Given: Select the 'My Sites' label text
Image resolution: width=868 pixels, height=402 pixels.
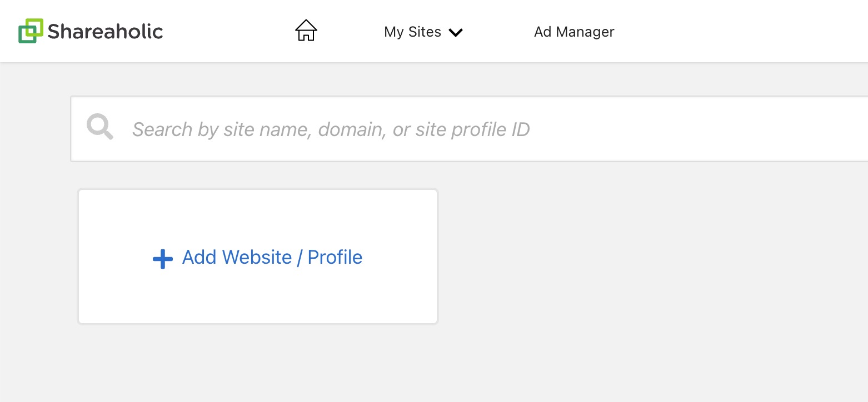Looking at the screenshot, I should (412, 32).
